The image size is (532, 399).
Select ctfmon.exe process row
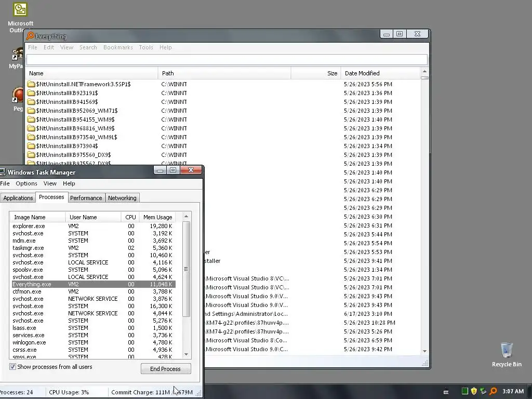[94, 291]
